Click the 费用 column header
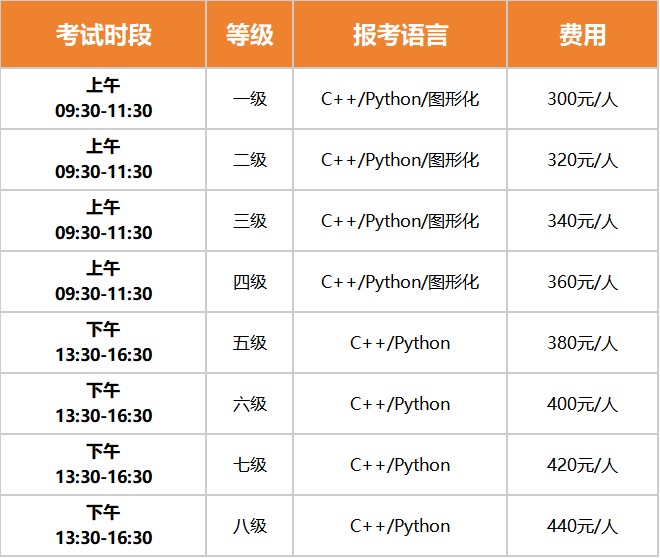This screenshot has width=660, height=558. (582, 34)
